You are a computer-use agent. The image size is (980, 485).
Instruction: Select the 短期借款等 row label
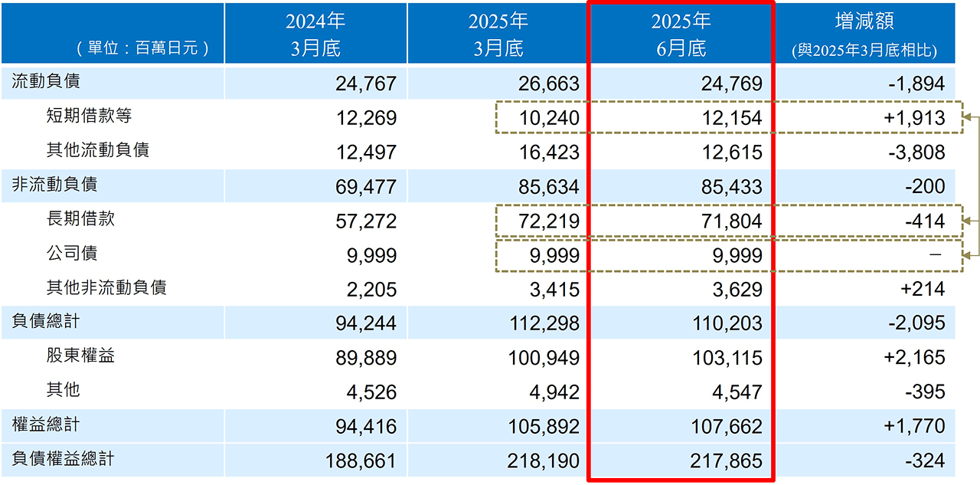click(89, 116)
